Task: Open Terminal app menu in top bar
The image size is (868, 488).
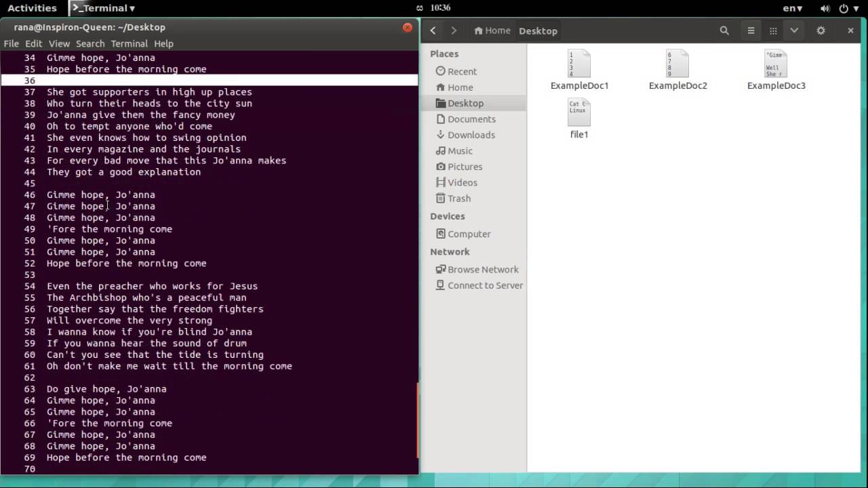Action: tap(103, 8)
